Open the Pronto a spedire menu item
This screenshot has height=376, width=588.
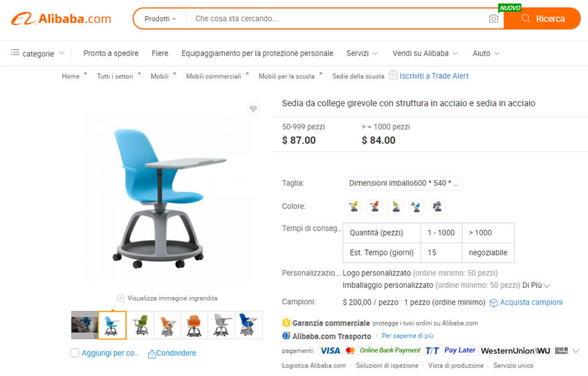(111, 53)
